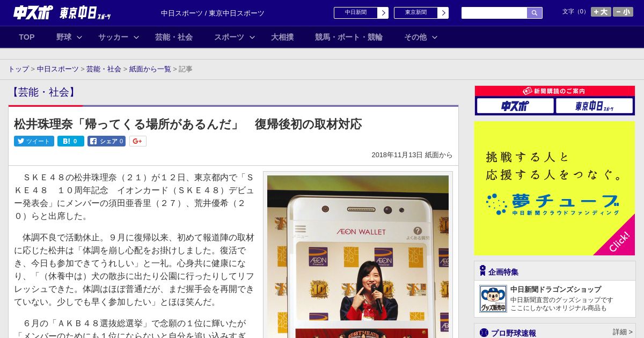
Task: Click the 中日スポーツ / 東京中日スポーツ header text
Action: point(213,13)
